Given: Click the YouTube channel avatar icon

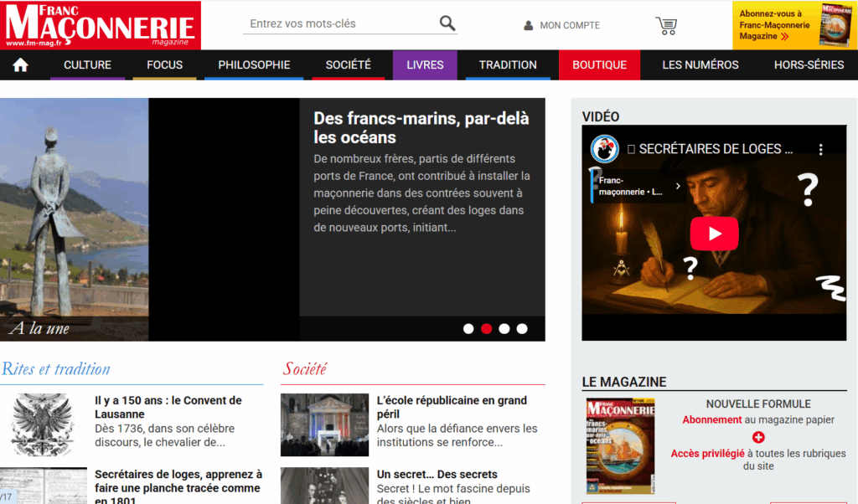Looking at the screenshot, I should click(604, 149).
